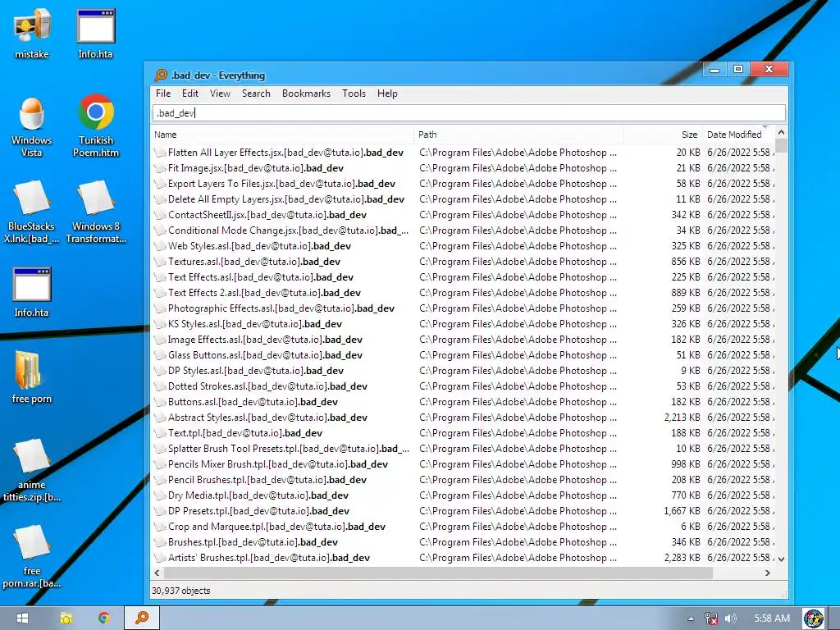Select Dotted Strokes.asl file row
840x630 pixels.
coord(463,386)
